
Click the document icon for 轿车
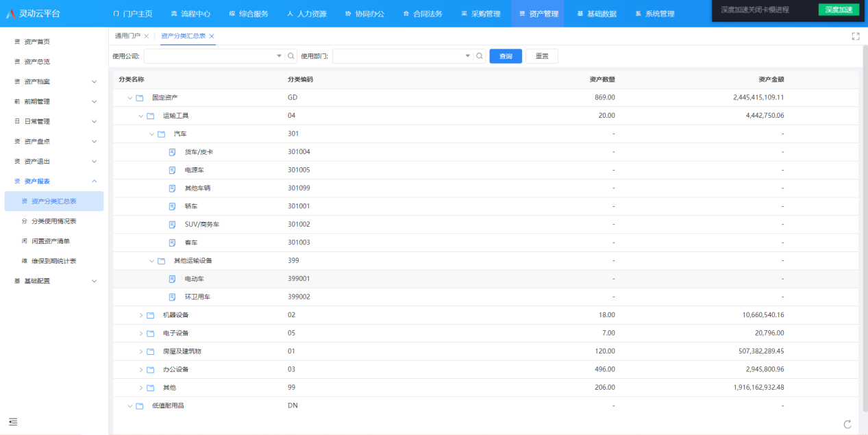(x=173, y=206)
